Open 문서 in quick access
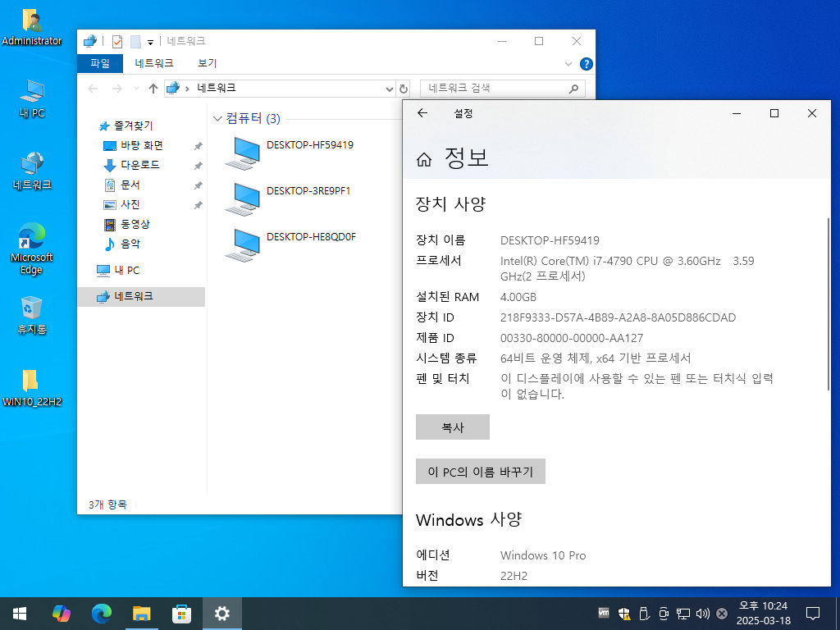 pyautogui.click(x=121, y=185)
